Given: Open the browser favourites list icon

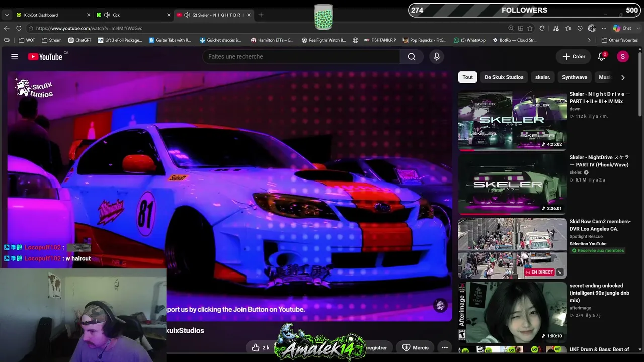Looking at the screenshot, I should pos(568,28).
